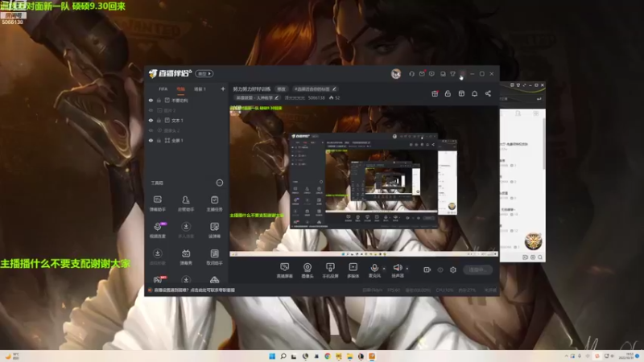Image resolution: width=644 pixels, height=362 pixels.
Task: Open the 弹幕助手 tool in the toolbox
Action: pyautogui.click(x=157, y=204)
